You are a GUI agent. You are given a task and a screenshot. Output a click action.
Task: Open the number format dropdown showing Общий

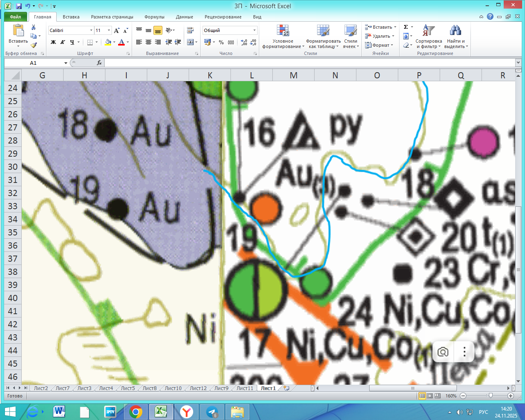pos(254,30)
